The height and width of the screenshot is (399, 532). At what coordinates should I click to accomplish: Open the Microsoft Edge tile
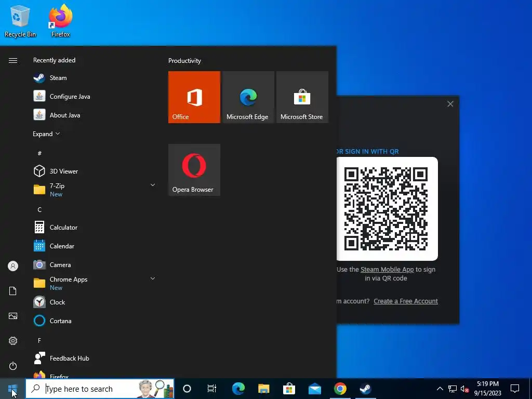[x=248, y=97]
